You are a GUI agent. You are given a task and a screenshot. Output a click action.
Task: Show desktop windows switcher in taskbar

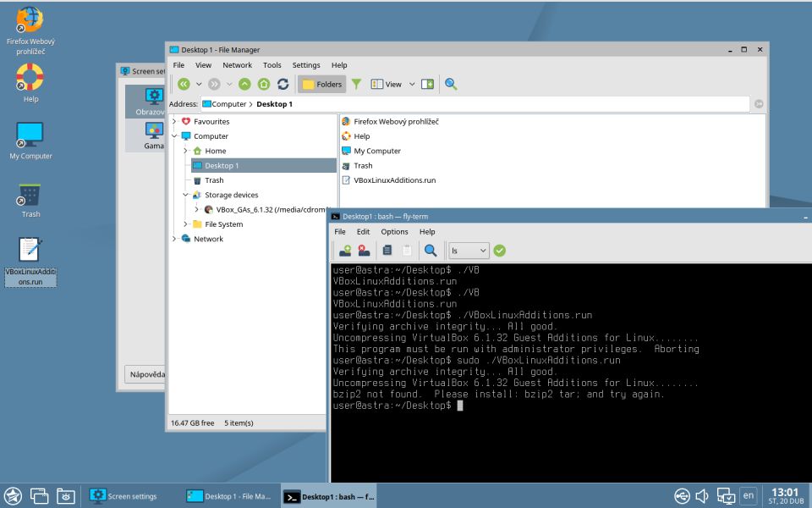coord(40,496)
